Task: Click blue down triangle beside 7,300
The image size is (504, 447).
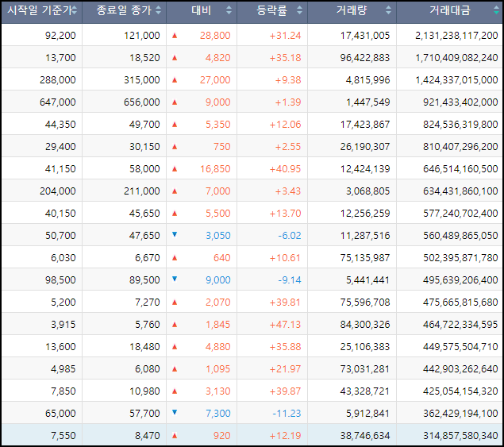Action: 175,412
